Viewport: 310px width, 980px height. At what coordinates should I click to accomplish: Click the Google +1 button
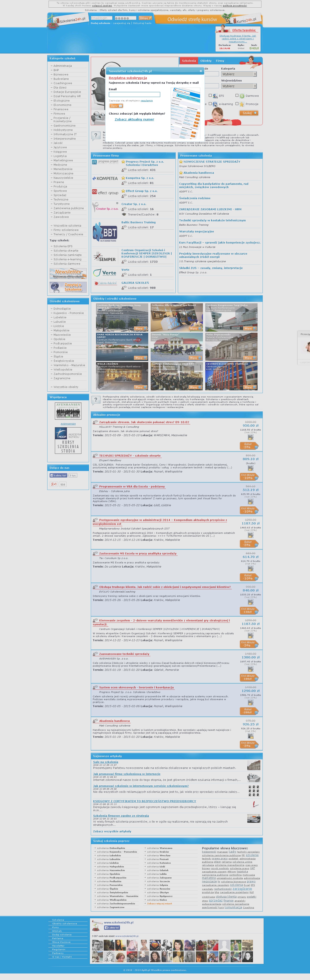[x=54, y=484]
